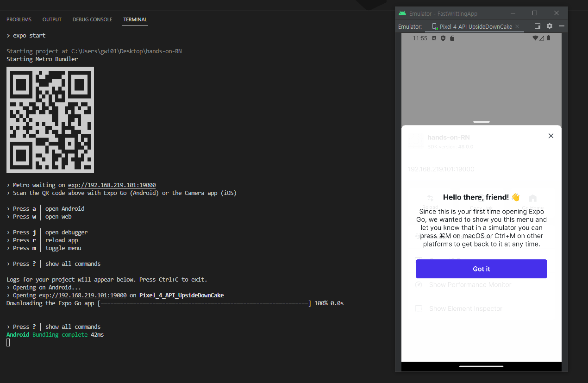Click the exp://192.168.219.101:19000 Metro link
This screenshot has height=383, width=588.
tap(112, 185)
